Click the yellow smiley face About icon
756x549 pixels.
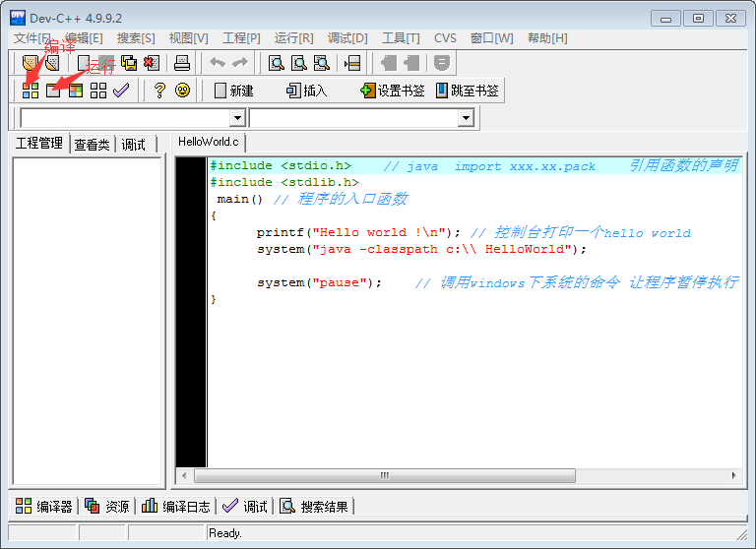point(182,91)
